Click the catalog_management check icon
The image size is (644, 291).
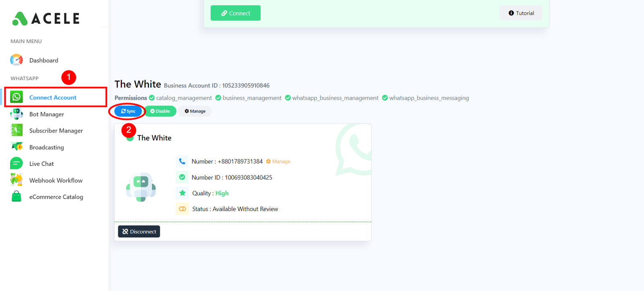(152, 98)
